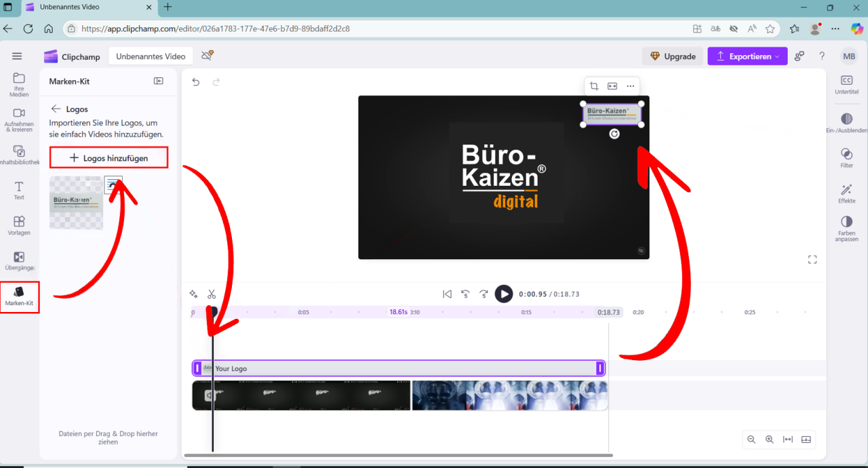
Task: Click the Logos hinzufügen button
Action: pyautogui.click(x=108, y=157)
